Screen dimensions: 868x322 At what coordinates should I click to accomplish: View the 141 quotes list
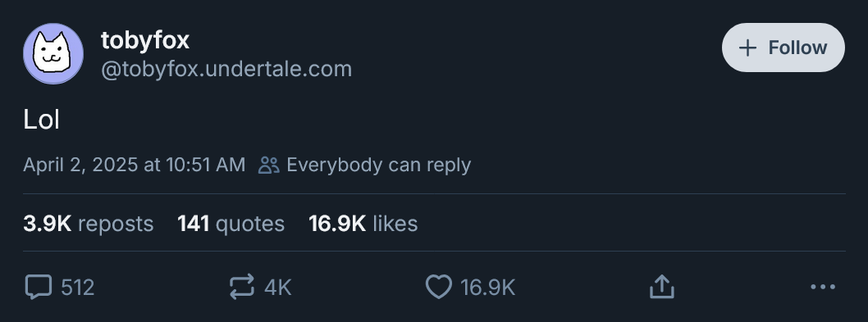231,224
